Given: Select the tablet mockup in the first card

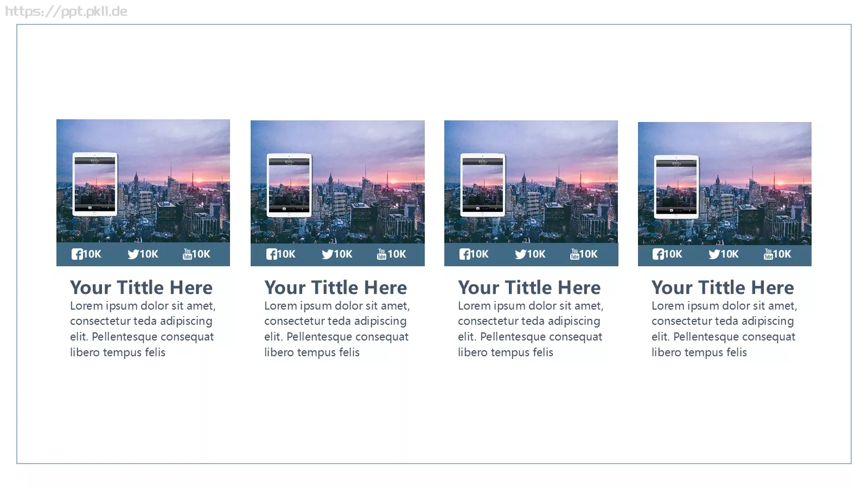Looking at the screenshot, I should (x=95, y=184).
